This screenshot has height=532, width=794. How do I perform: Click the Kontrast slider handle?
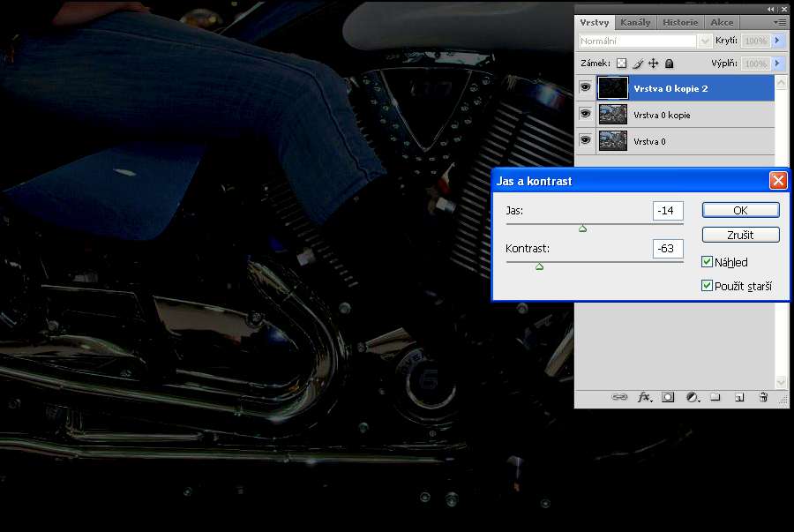pyautogui.click(x=539, y=266)
